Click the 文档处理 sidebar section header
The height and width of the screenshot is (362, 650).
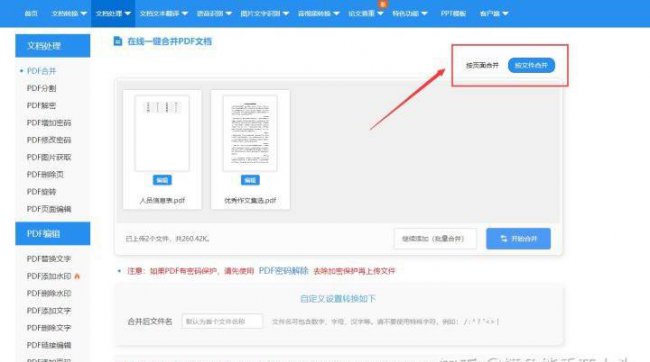point(53,46)
